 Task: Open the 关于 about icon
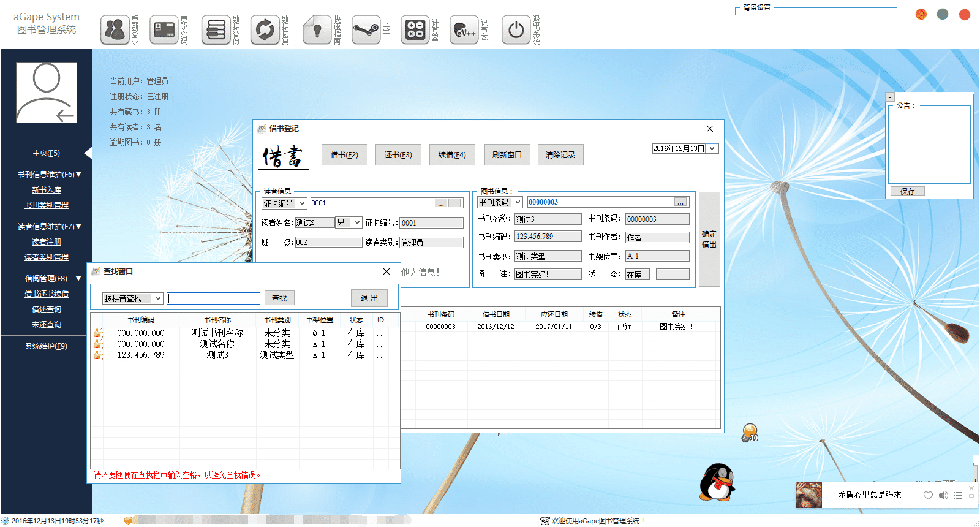[366, 29]
